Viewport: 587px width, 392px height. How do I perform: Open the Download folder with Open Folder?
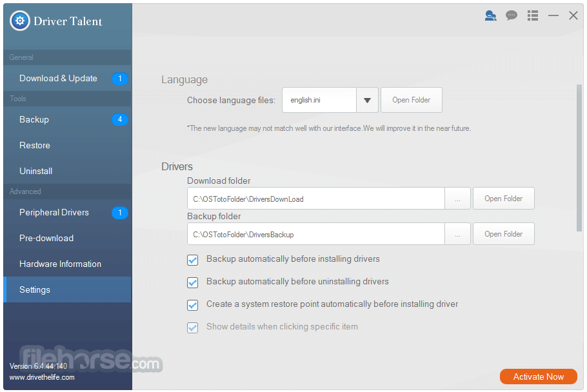504,198
